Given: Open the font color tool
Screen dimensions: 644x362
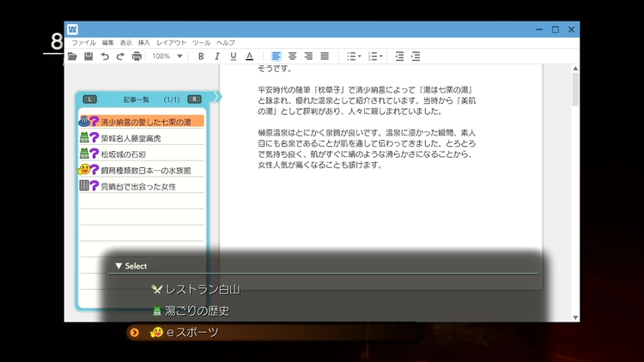Looking at the screenshot, I should tap(249, 57).
